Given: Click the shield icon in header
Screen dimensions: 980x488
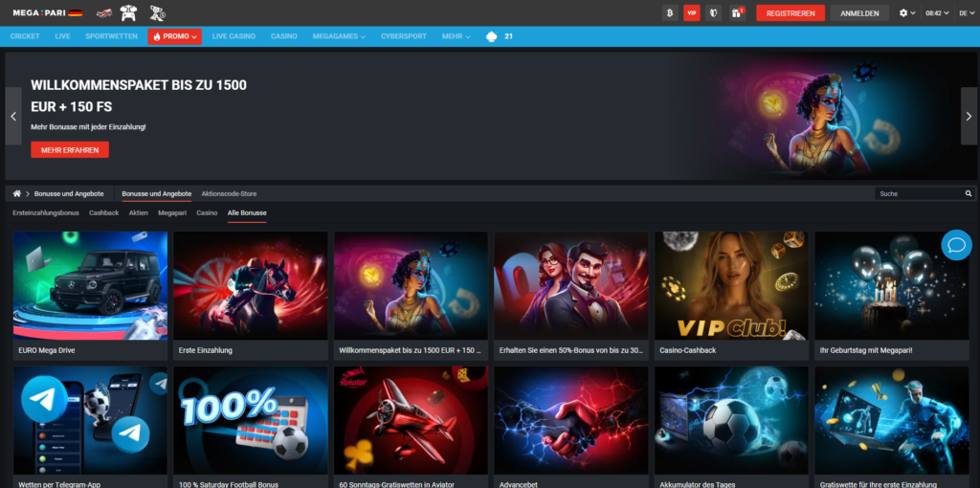Looking at the screenshot, I should pos(714,12).
